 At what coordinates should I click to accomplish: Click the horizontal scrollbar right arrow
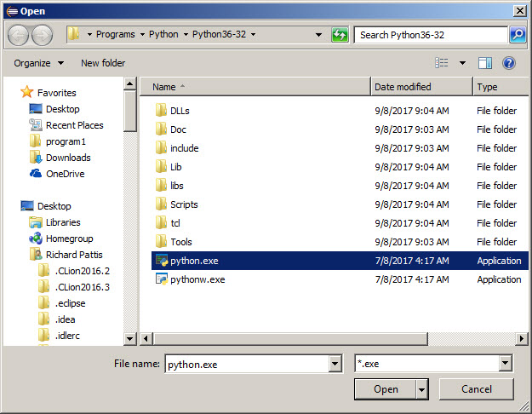523,338
